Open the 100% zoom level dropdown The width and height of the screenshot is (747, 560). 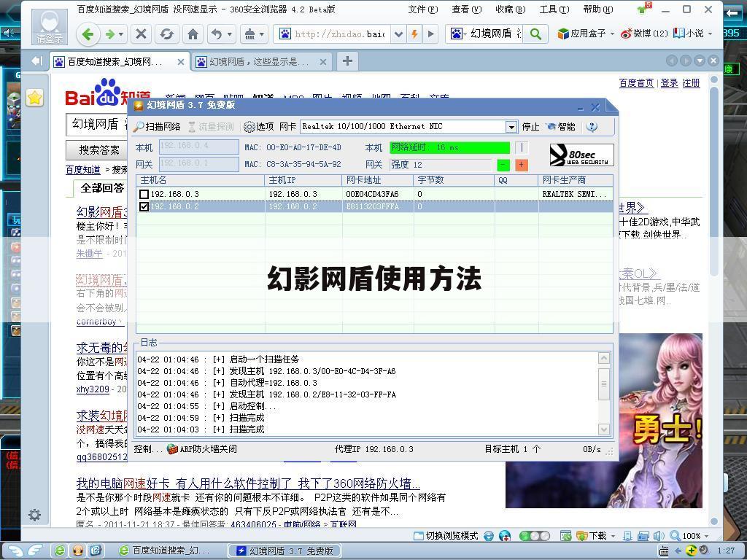click(706, 536)
